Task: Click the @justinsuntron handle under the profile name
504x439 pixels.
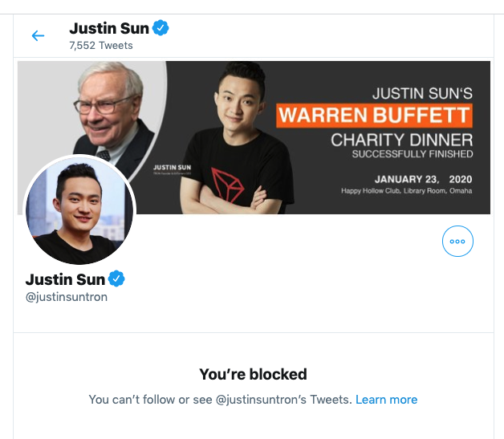Action: tap(67, 297)
